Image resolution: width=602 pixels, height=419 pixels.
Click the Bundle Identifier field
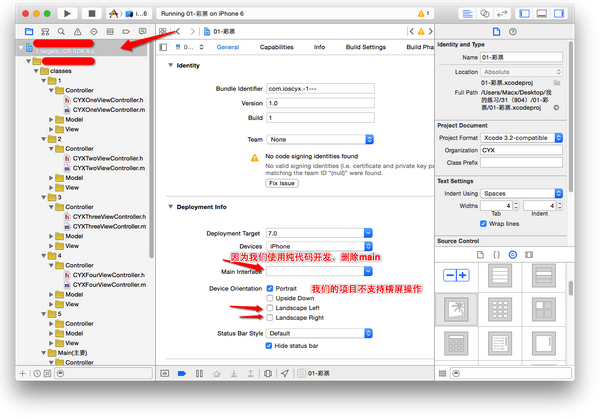320,89
